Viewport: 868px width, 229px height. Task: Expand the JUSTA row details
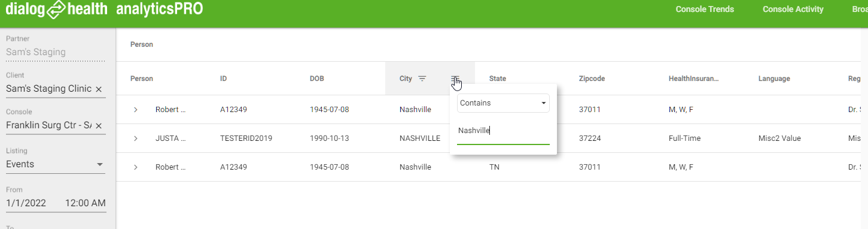tap(136, 138)
